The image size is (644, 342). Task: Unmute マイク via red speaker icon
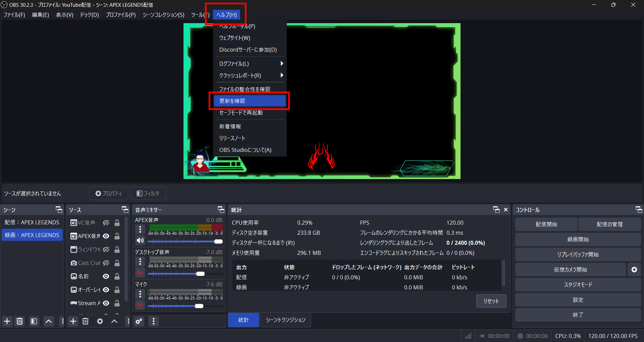(x=140, y=305)
